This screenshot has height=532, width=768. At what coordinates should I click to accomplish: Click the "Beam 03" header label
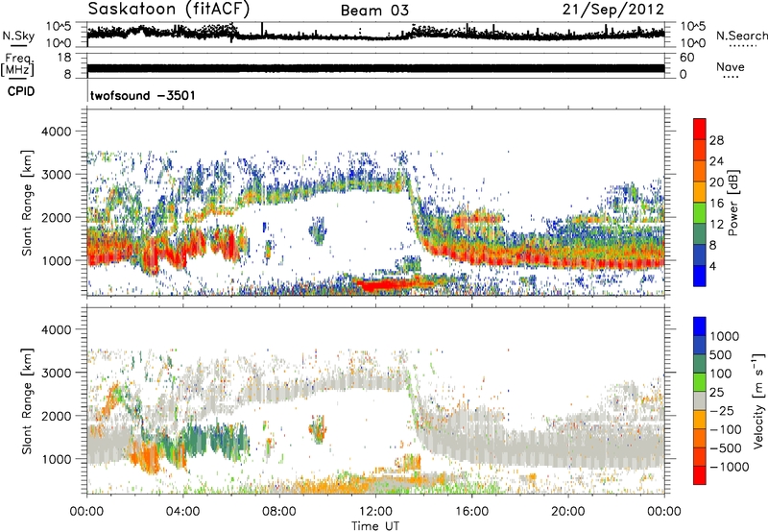click(374, 11)
